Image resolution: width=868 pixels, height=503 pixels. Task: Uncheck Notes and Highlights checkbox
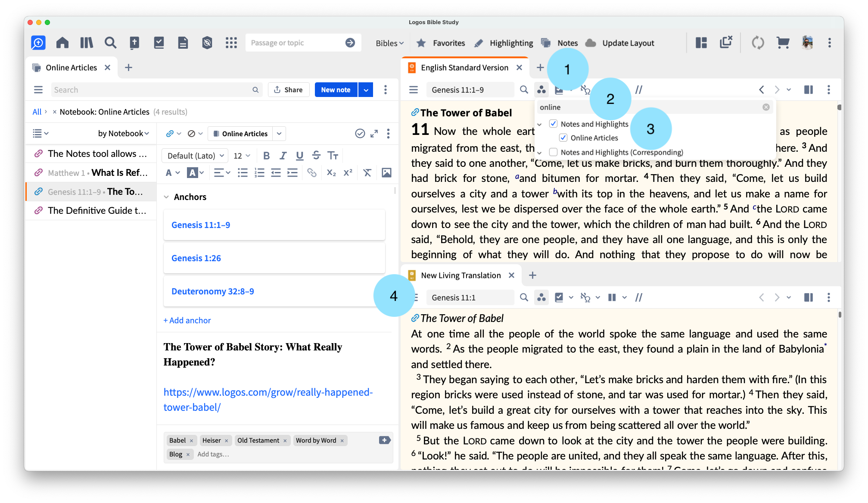tap(554, 124)
